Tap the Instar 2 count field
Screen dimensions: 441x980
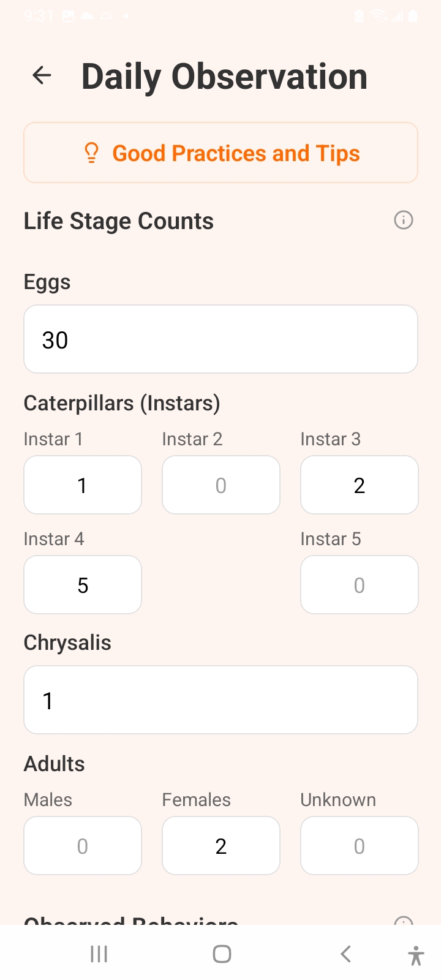tap(221, 485)
